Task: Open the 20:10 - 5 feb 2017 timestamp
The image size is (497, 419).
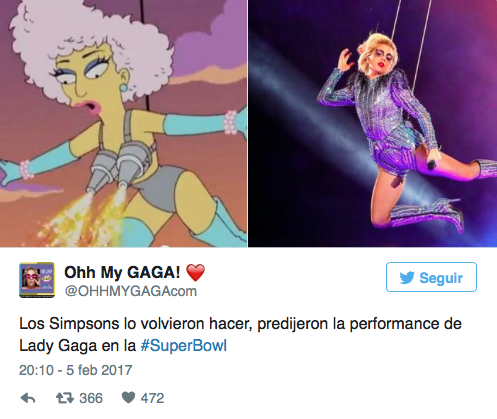Action: coord(76,370)
